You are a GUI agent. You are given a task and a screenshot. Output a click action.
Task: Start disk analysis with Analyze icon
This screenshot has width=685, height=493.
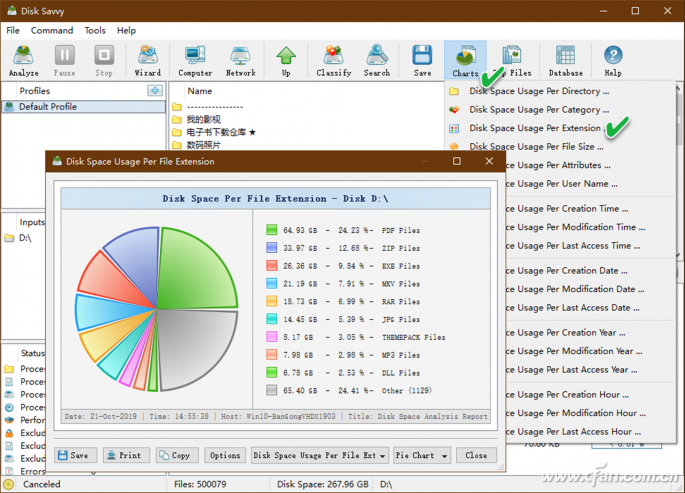coord(24,61)
